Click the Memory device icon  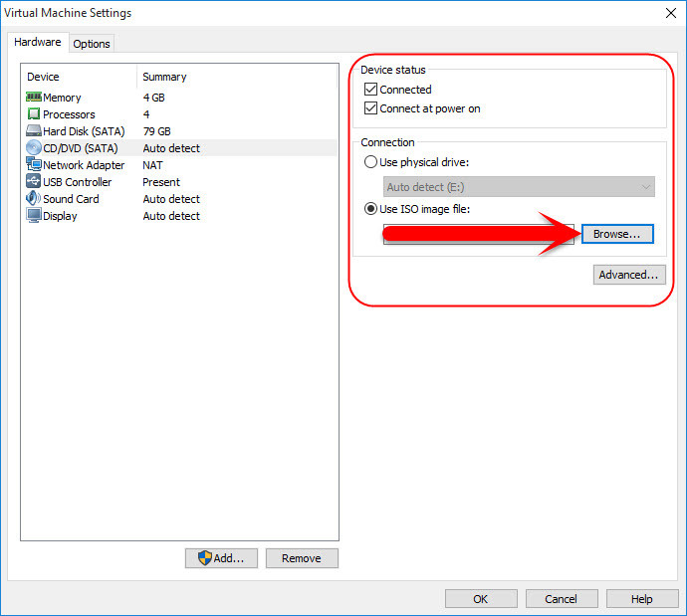coord(34,97)
